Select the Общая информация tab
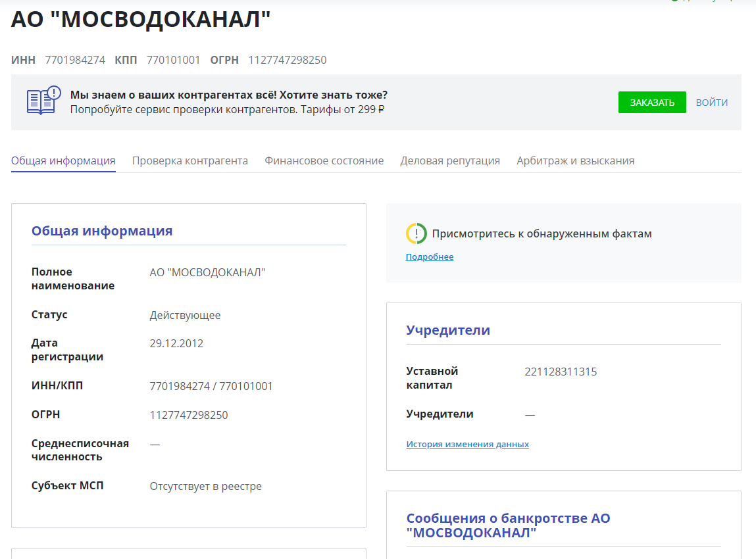Screen dimensions: 756x559 [63, 160]
